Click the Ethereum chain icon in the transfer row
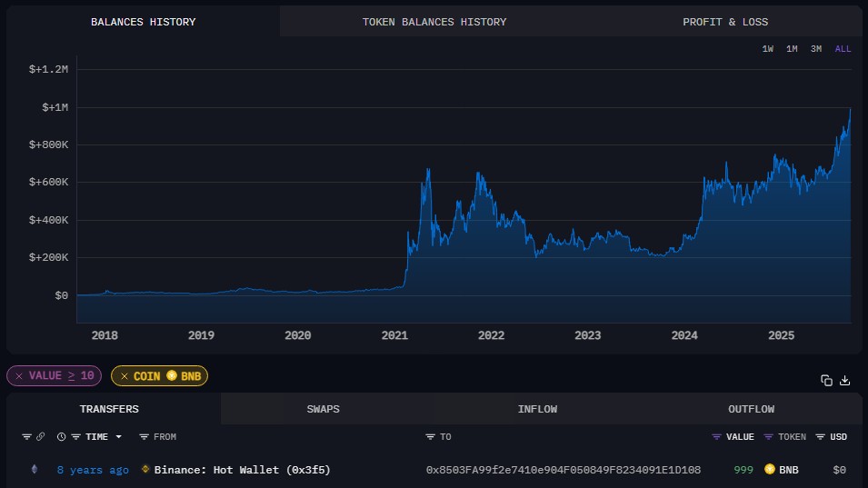868x488 pixels. pos(35,469)
